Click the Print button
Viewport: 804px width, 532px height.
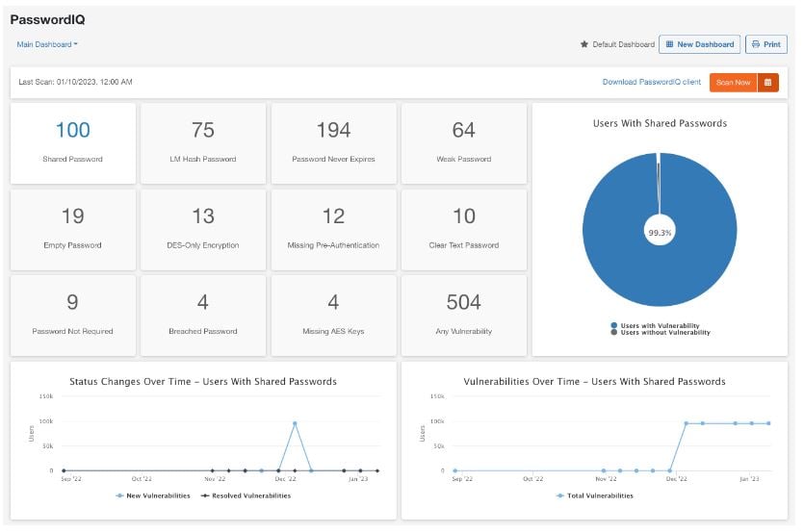pyautogui.click(x=766, y=44)
